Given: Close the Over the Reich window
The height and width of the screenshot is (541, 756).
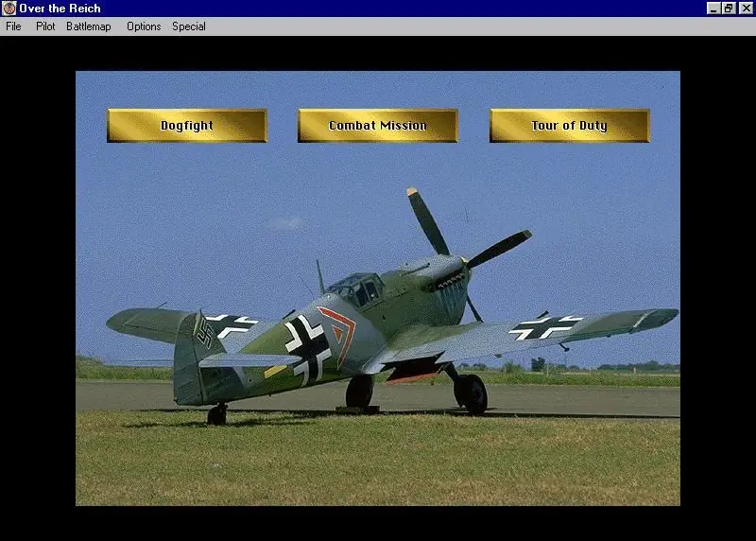Looking at the screenshot, I should pos(746,9).
